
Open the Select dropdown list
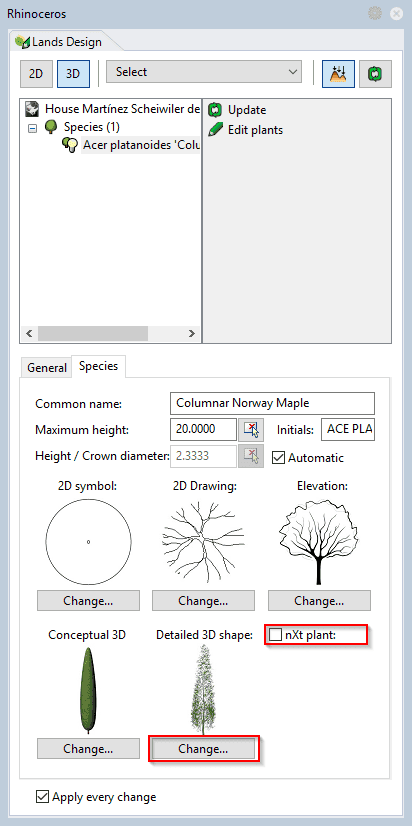coord(204,72)
